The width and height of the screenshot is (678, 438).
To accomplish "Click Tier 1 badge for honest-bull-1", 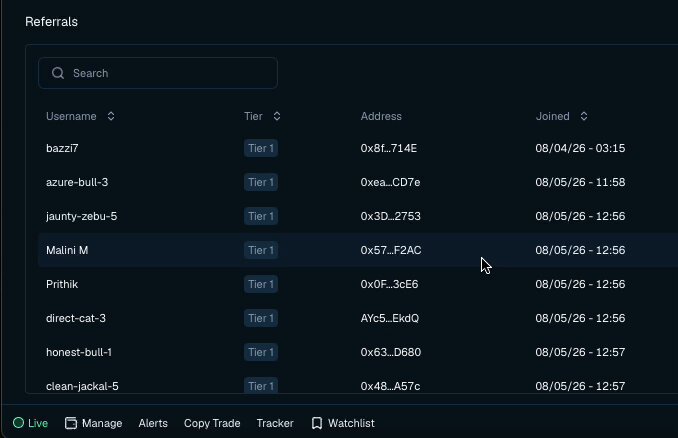I will (x=261, y=352).
